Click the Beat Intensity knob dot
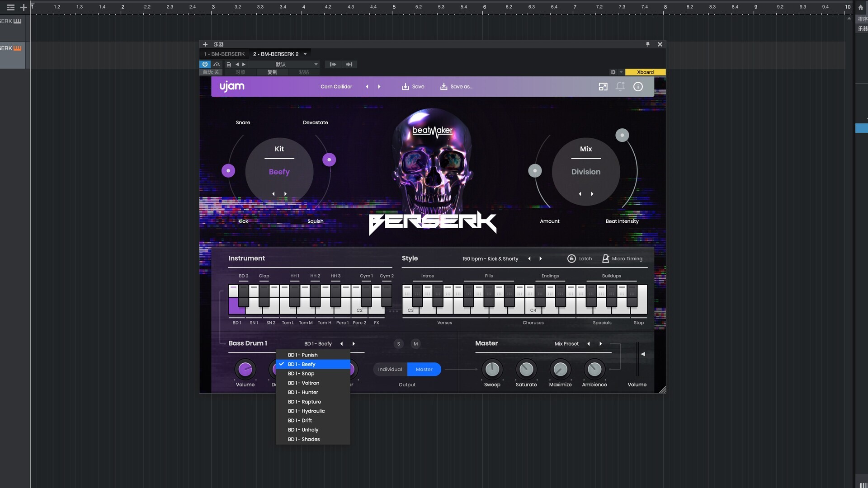This screenshot has width=868, height=488. click(x=622, y=135)
